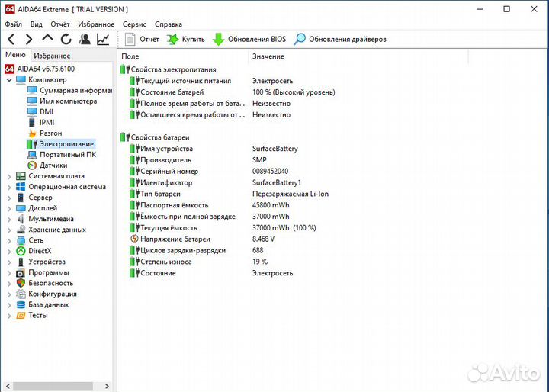Expand the Устройства tree node

[x=9, y=262]
